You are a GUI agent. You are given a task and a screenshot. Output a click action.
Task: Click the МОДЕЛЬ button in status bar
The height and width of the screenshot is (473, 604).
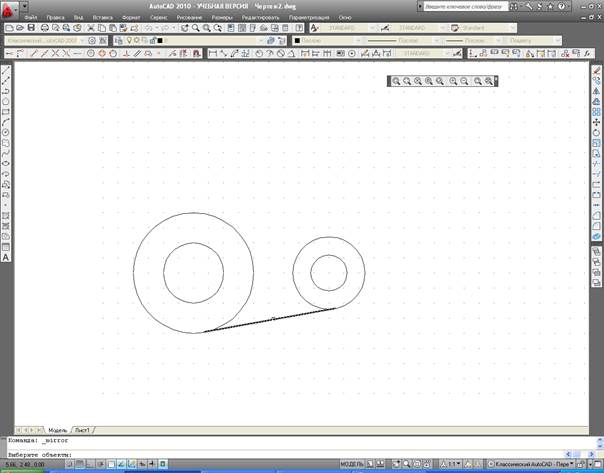pyautogui.click(x=351, y=464)
